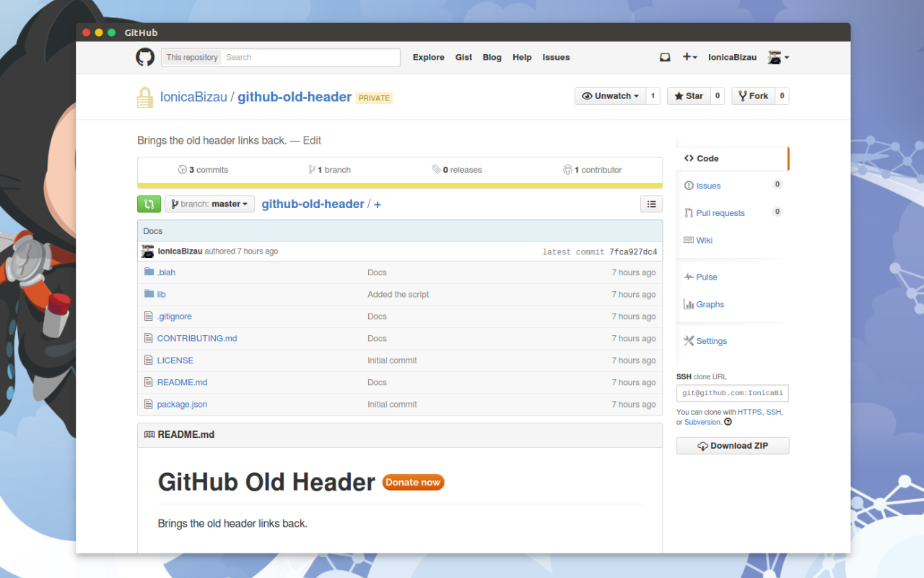Open the account avatar dropdown menu
The width and height of the screenshot is (924, 578).
(x=777, y=57)
